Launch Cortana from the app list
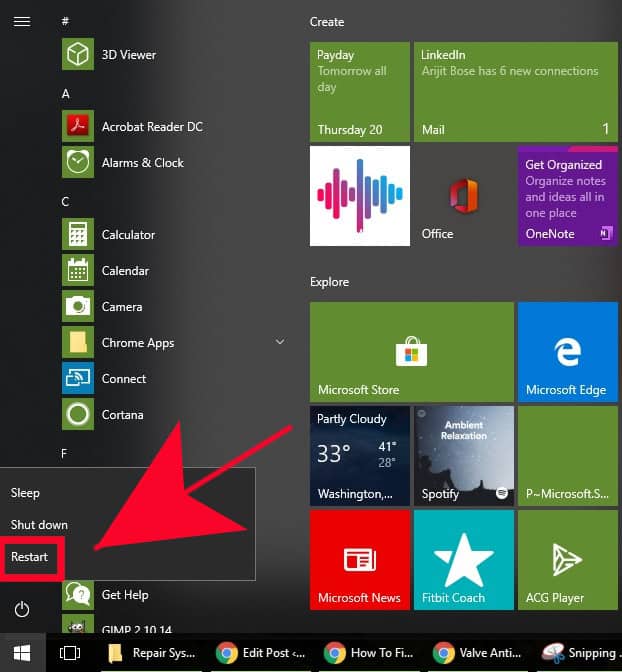 78,414
